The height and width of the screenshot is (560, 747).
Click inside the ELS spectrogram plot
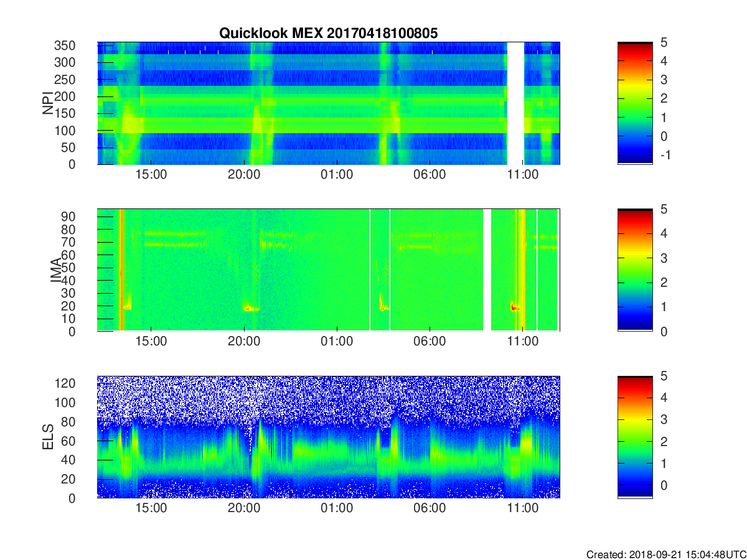[328, 437]
